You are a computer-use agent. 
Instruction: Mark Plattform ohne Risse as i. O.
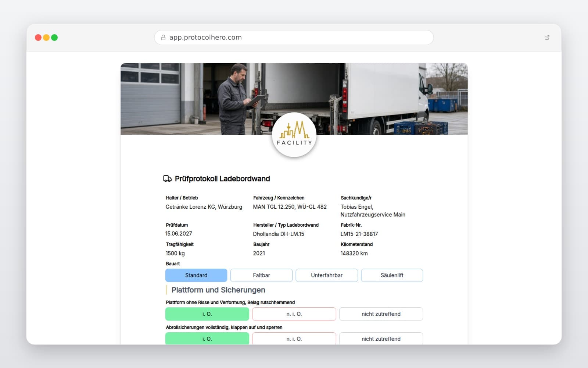pyautogui.click(x=207, y=314)
